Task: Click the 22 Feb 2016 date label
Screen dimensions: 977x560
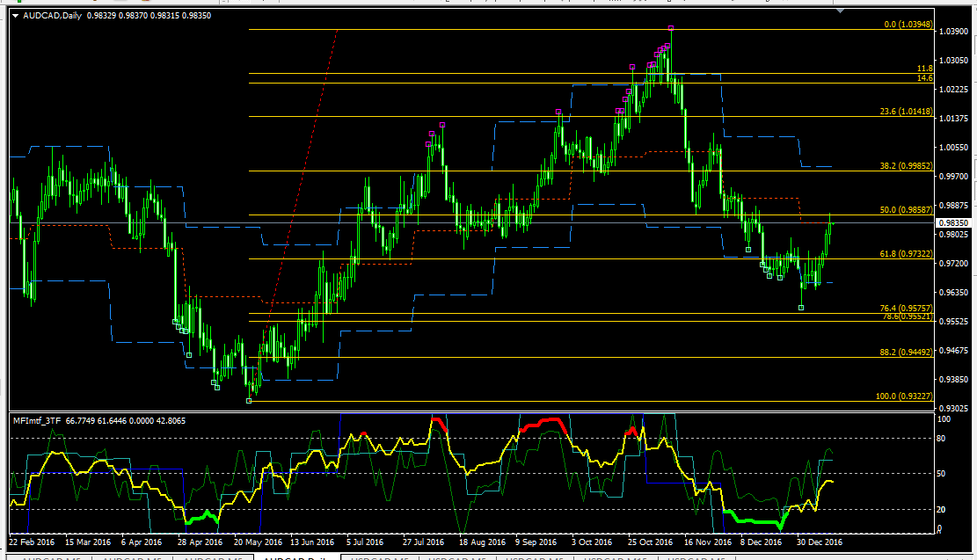Action: click(x=32, y=542)
